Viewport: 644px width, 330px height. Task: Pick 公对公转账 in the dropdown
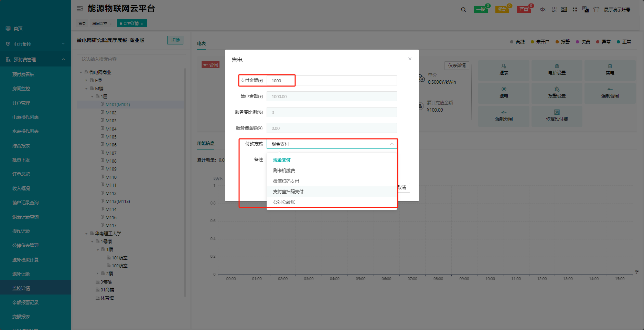284,202
